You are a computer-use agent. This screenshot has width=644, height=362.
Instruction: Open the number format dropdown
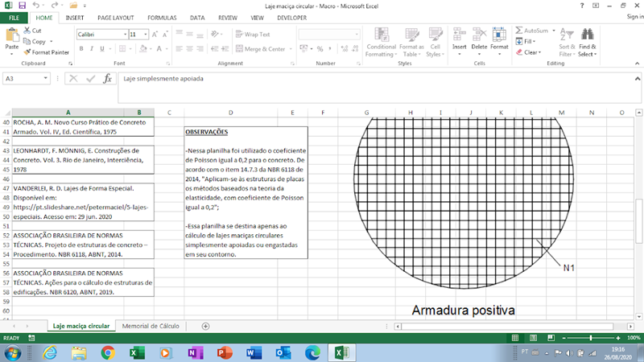tap(356, 35)
